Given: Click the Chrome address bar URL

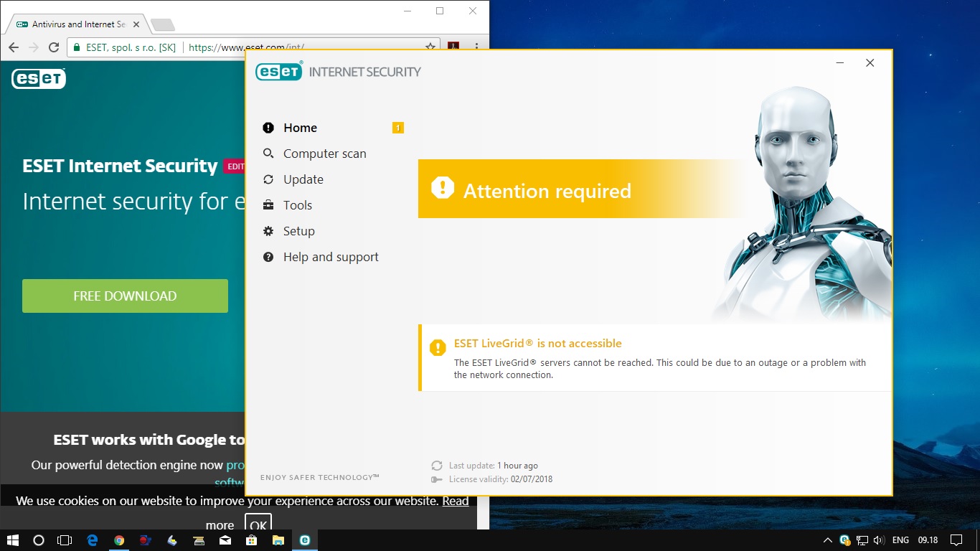Looking at the screenshot, I should tap(246, 47).
